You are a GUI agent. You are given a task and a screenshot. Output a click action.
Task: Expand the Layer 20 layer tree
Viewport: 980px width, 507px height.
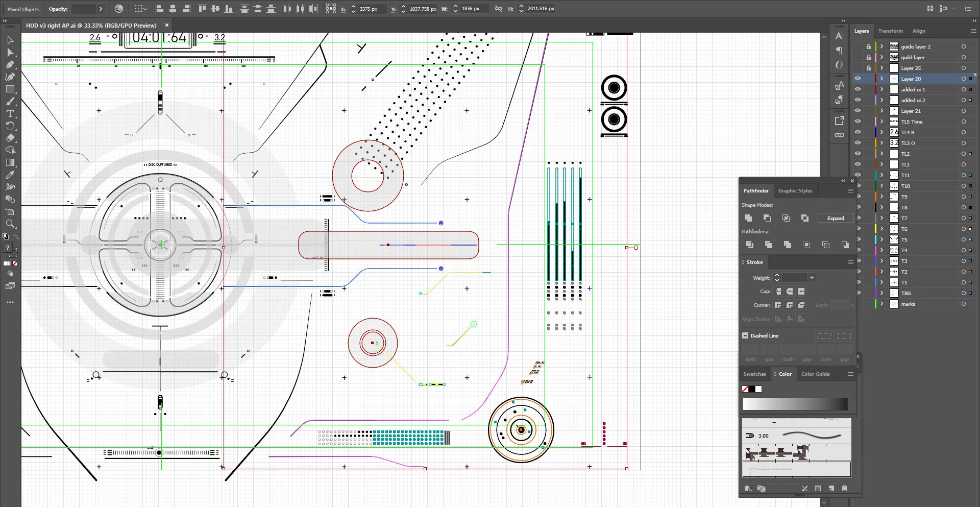(881, 79)
